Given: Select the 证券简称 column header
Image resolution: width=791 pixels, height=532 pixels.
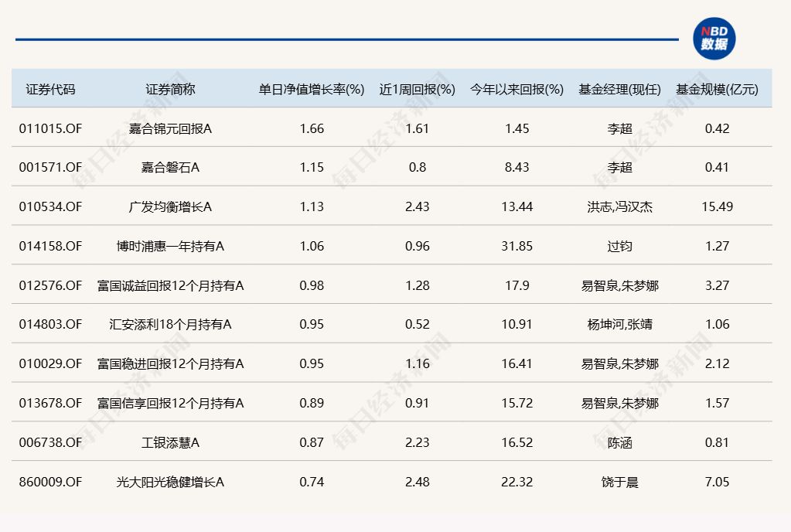Looking at the screenshot, I should (x=170, y=89).
